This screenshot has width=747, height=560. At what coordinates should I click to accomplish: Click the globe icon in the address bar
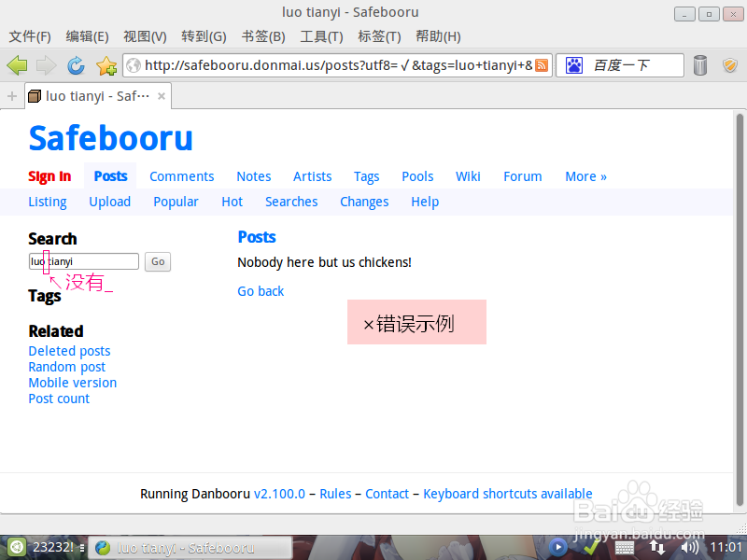click(134, 65)
